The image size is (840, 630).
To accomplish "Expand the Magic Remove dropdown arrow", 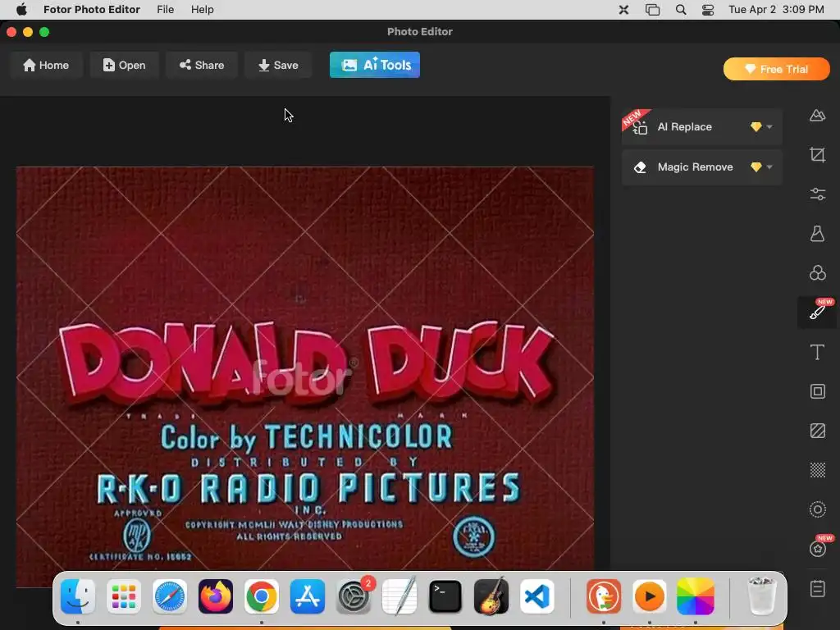I will [769, 167].
